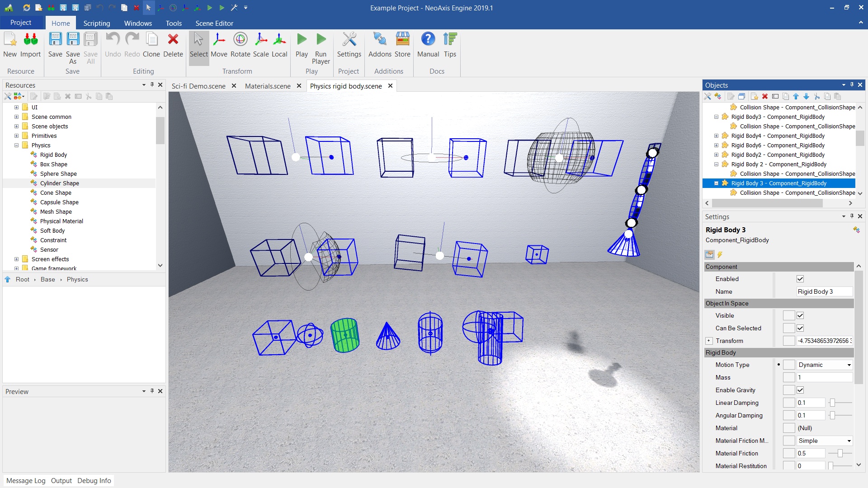The height and width of the screenshot is (488, 868).
Task: Expand the Screen effects folder
Action: click(16, 259)
